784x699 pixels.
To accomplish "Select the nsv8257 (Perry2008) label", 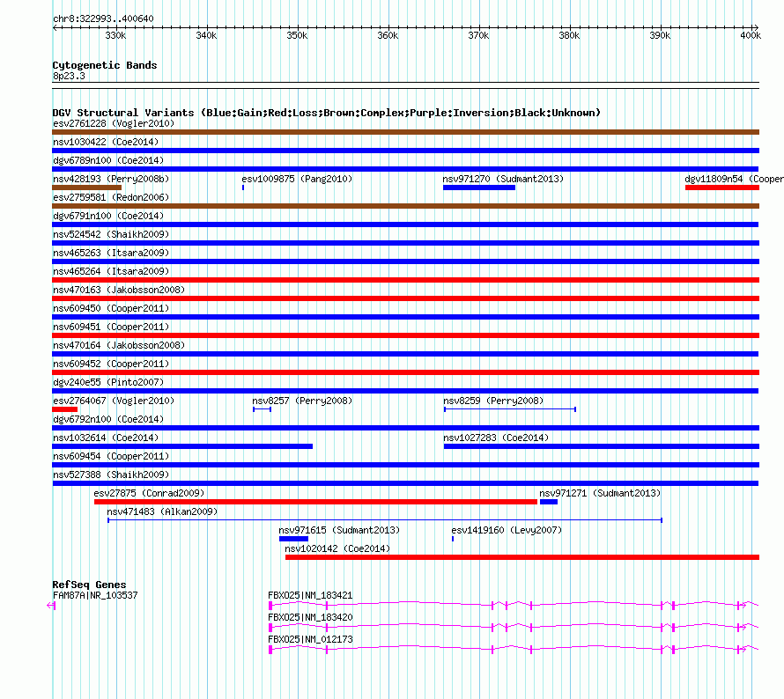I will pos(302,401).
